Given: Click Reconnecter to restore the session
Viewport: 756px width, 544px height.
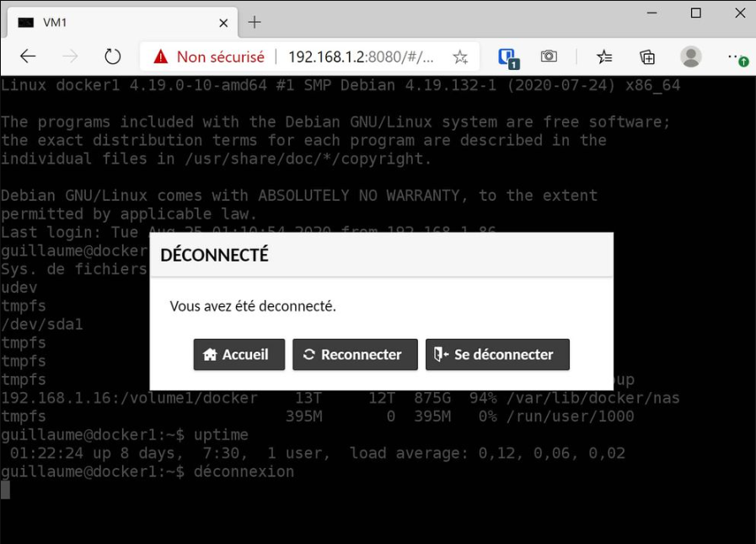Looking at the screenshot, I should (355, 354).
